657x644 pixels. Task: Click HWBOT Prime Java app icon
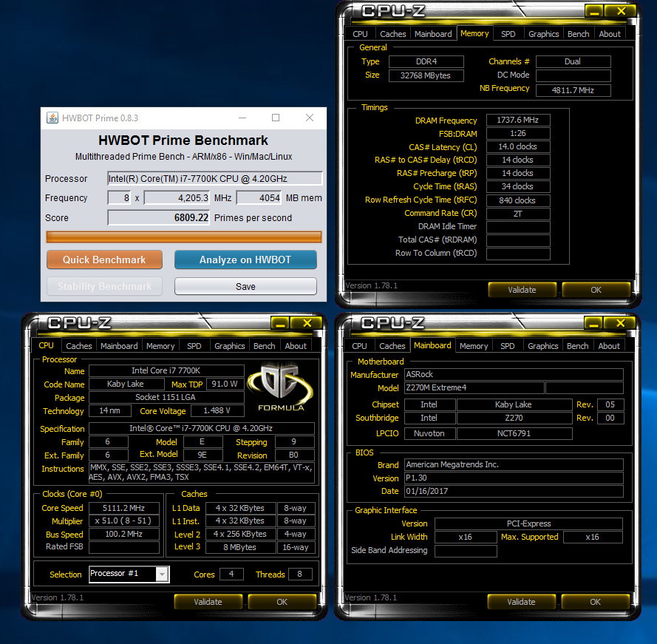[x=52, y=118]
